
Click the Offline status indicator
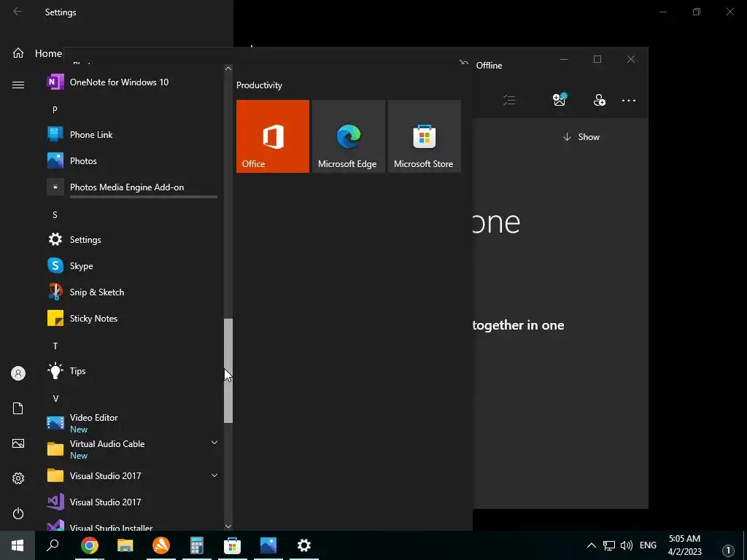(481, 65)
